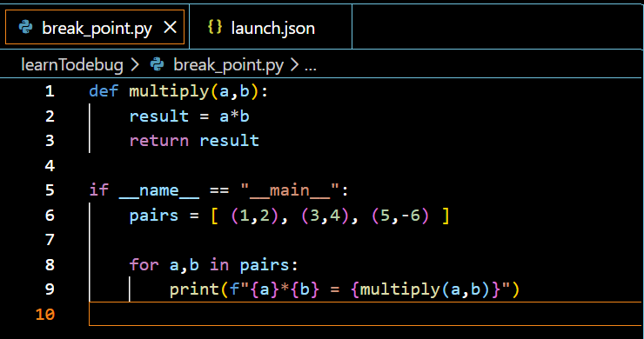The width and height of the screenshot is (644, 339).
Task: Click 'a*b' expression on line 2
Action: pos(234,116)
